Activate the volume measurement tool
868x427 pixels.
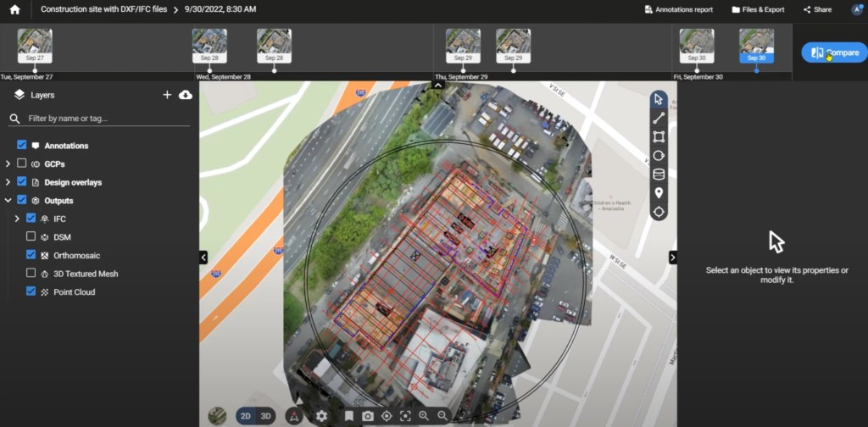coord(659,175)
